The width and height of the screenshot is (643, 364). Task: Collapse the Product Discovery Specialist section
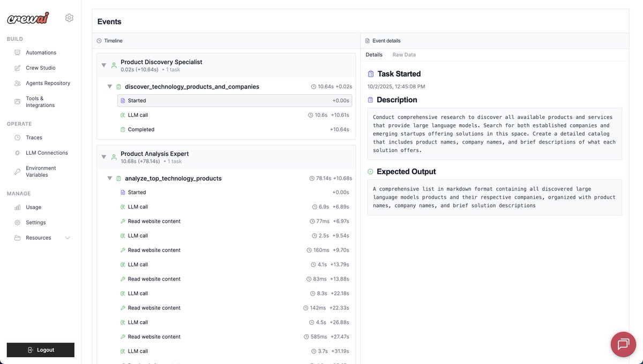click(x=104, y=65)
